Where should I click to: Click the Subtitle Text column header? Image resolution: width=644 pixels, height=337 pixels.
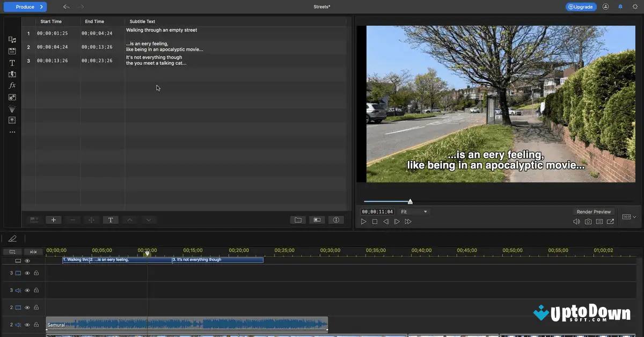click(142, 21)
